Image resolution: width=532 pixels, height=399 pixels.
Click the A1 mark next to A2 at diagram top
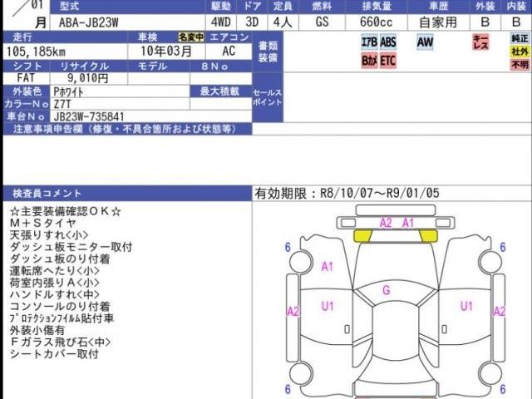coord(408,223)
